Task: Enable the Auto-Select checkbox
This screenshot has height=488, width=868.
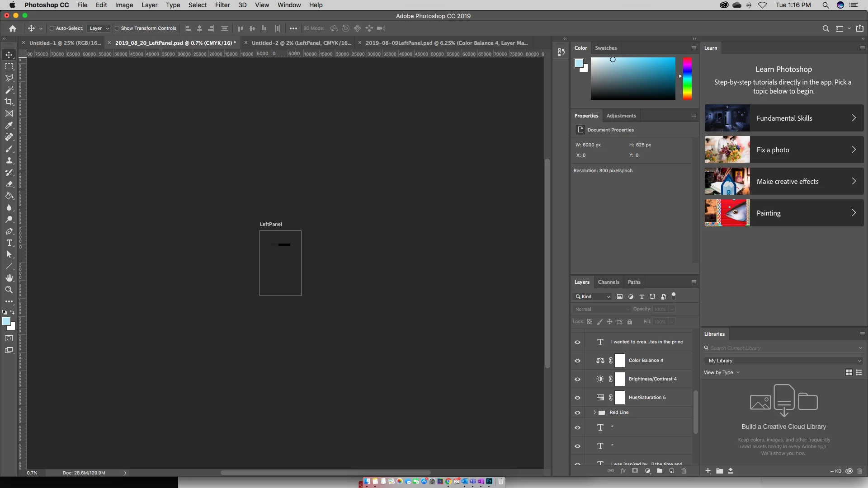Action: [x=52, y=28]
